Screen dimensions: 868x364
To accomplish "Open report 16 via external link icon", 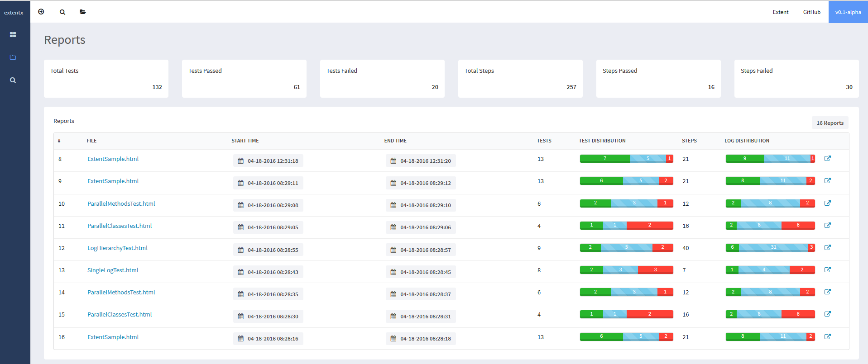I will 827,337.
